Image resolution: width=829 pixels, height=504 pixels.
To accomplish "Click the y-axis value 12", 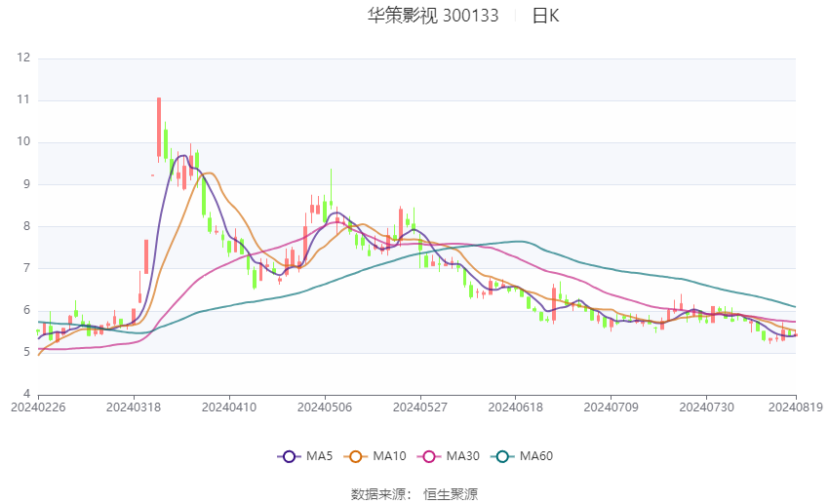I will (x=23, y=58).
